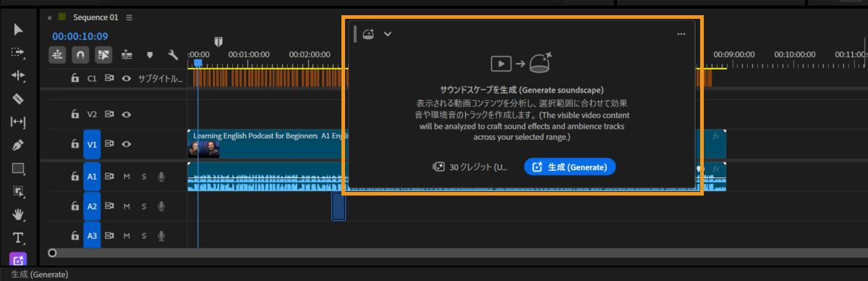Enable voice-over record on track A1

161,176
